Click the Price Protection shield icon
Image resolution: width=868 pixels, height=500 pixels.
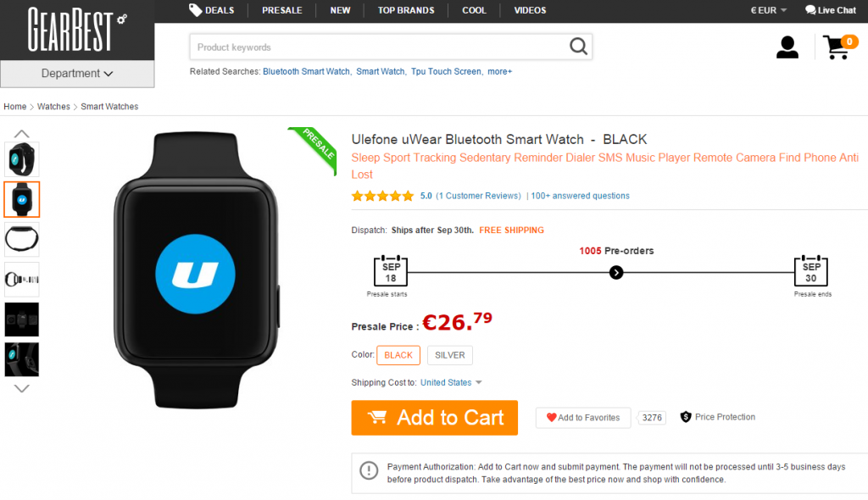coord(685,417)
